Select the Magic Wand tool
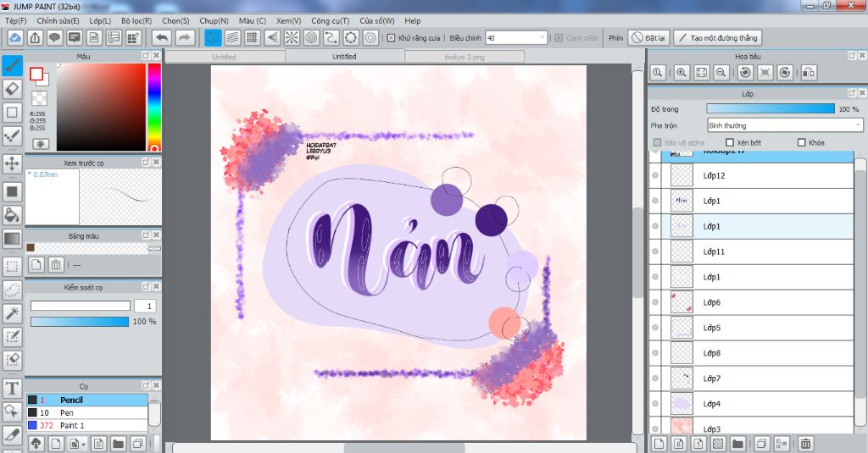The image size is (868, 453). click(12, 313)
